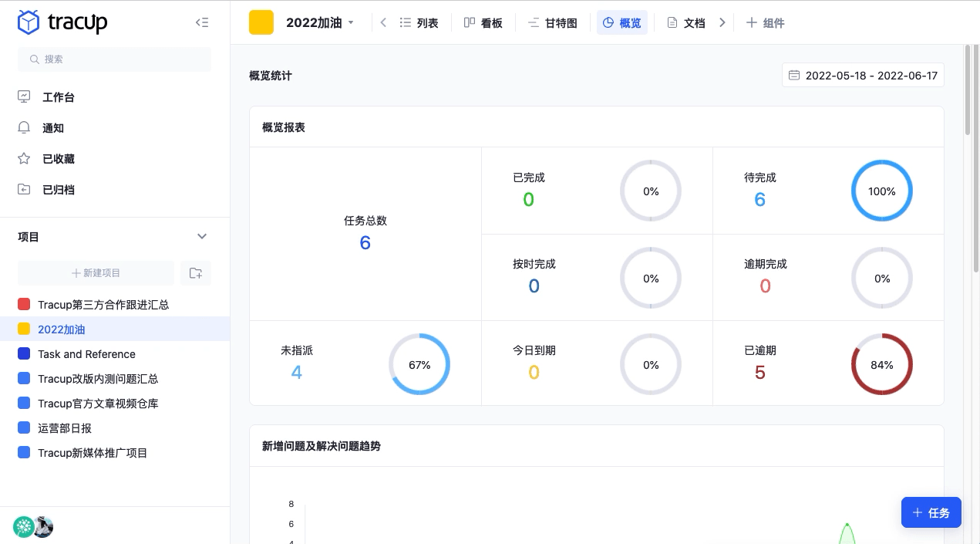980x544 pixels.
Task: Click the new project folder icon
Action: tap(195, 272)
